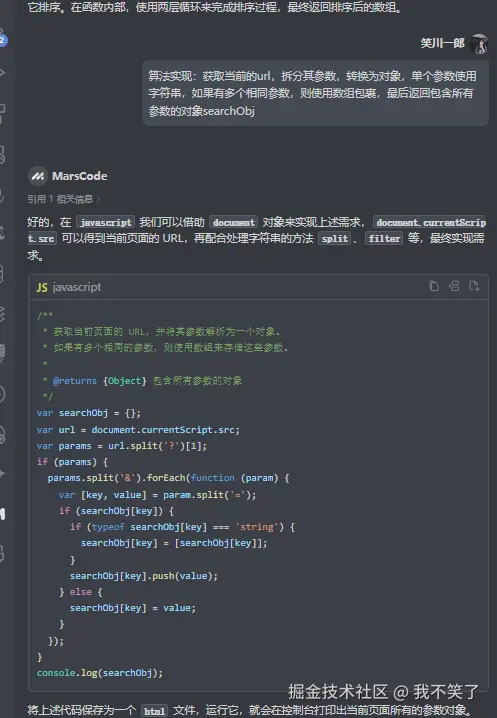The height and width of the screenshot is (718, 497).
Task: Click the params.split('&').forEach code line
Action: point(169,478)
